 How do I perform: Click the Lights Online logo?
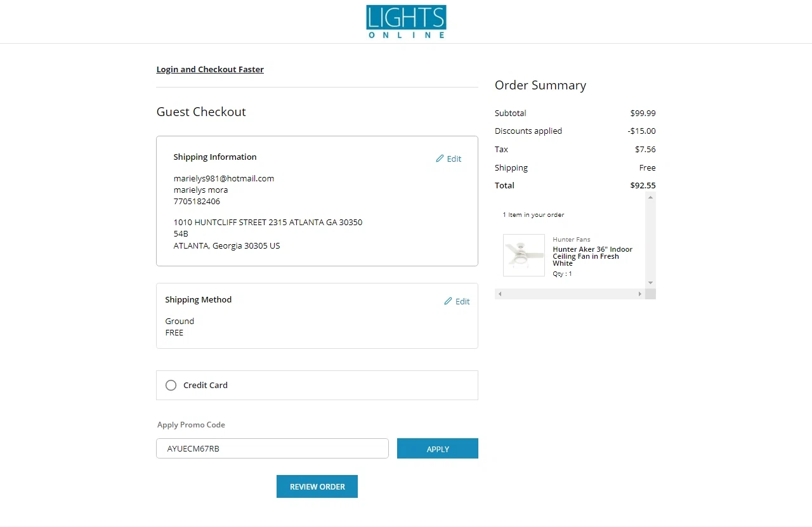tap(406, 22)
